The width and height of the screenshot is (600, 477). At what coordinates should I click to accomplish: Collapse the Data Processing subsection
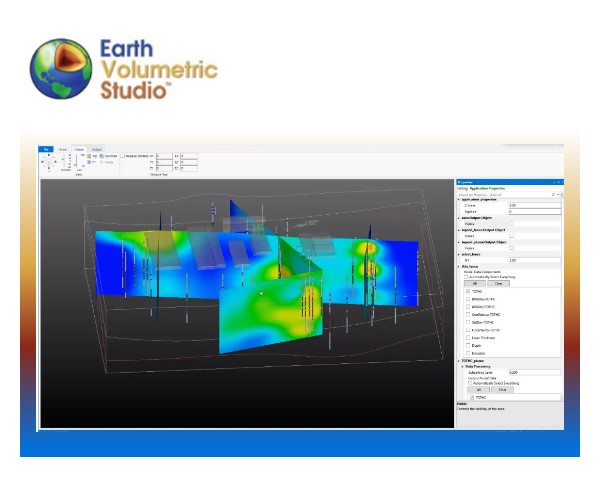pyautogui.click(x=463, y=366)
